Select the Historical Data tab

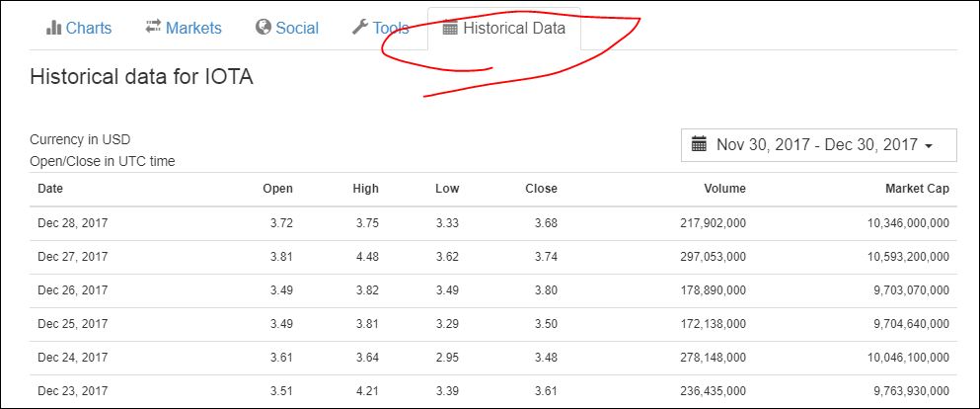[x=504, y=28]
